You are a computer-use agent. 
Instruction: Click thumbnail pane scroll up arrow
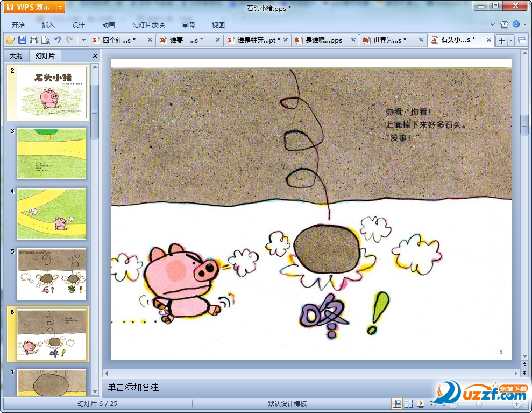coord(95,67)
